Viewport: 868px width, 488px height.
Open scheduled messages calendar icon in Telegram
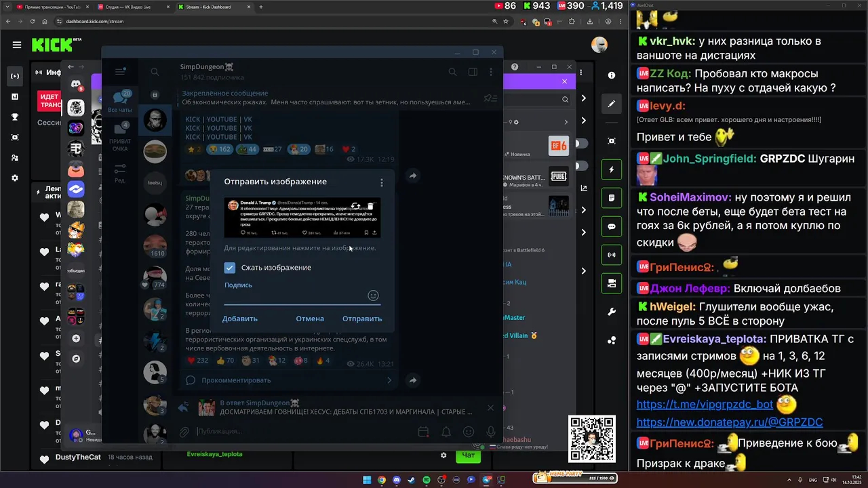click(424, 432)
